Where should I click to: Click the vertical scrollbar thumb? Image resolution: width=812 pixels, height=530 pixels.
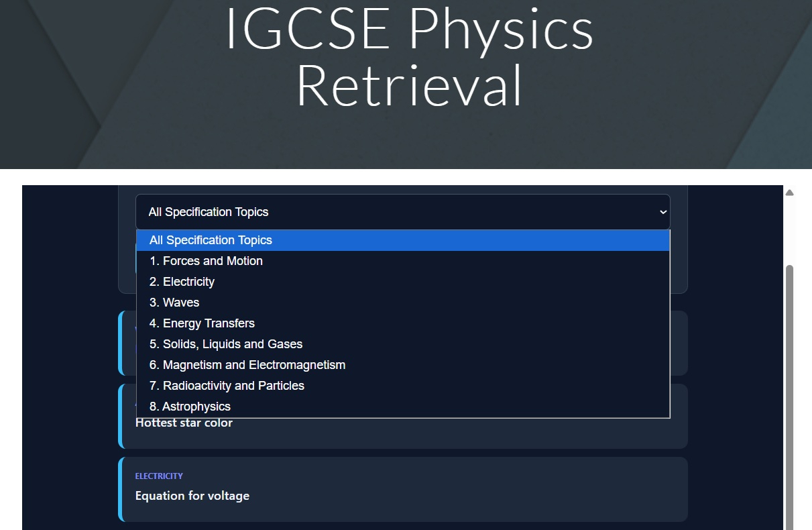789,396
